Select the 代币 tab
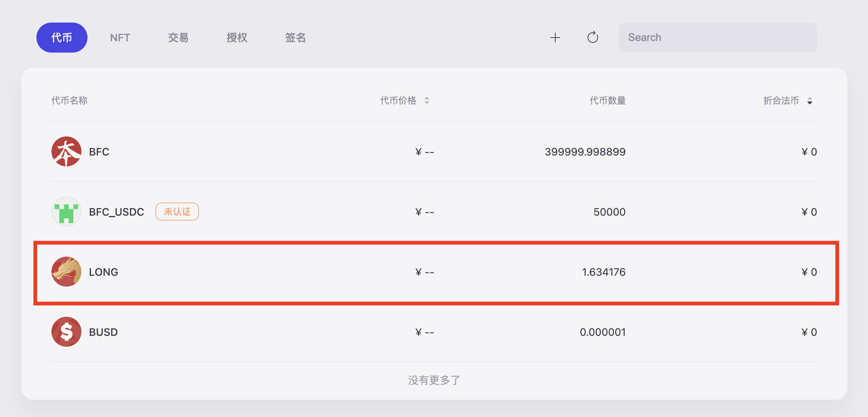Viewport: 868px width, 417px height. tap(62, 38)
